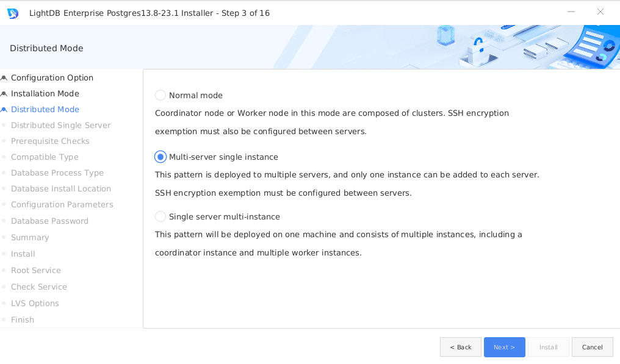Open Configuration Option step in sidebar
The width and height of the screenshot is (620, 364).
[x=52, y=78]
